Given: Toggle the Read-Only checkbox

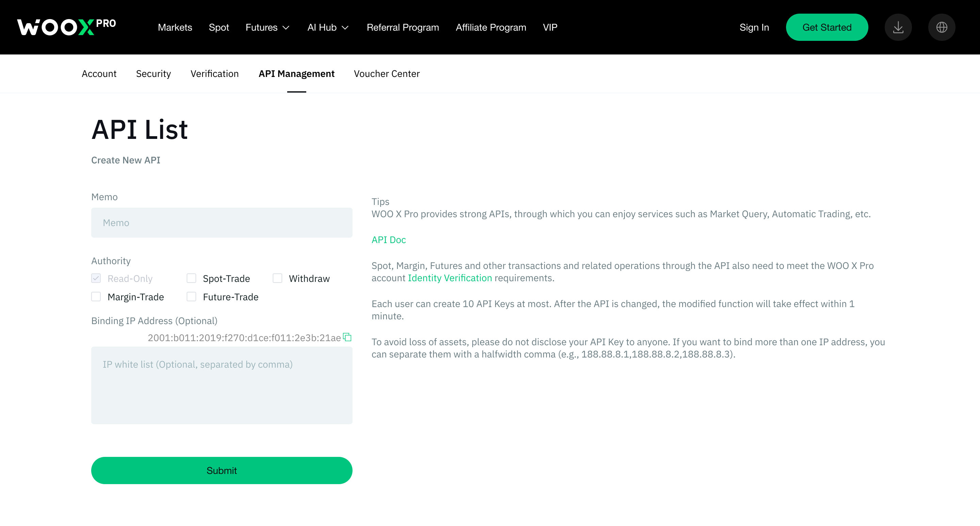Looking at the screenshot, I should [x=96, y=278].
